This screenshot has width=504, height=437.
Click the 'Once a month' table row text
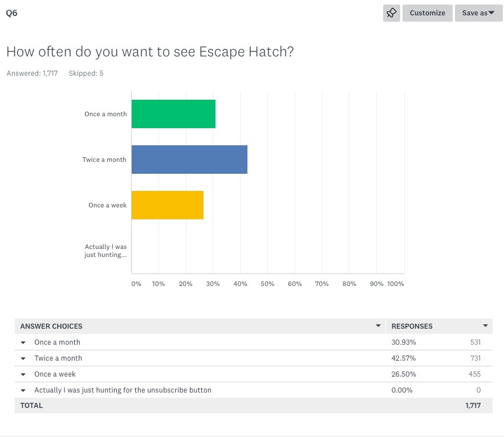pos(57,342)
